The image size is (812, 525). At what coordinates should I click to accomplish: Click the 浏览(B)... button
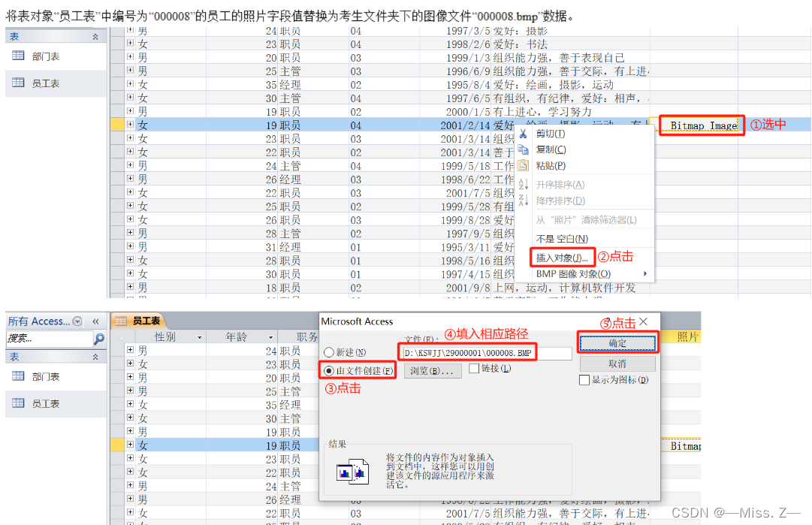point(433,371)
